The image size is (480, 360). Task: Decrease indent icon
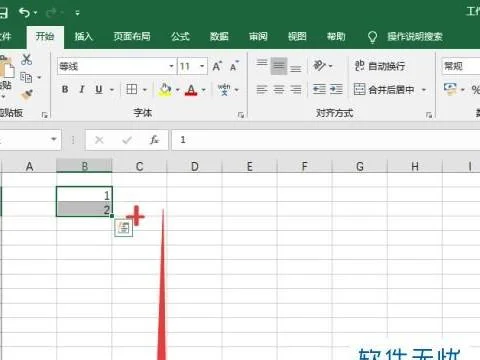pos(319,89)
